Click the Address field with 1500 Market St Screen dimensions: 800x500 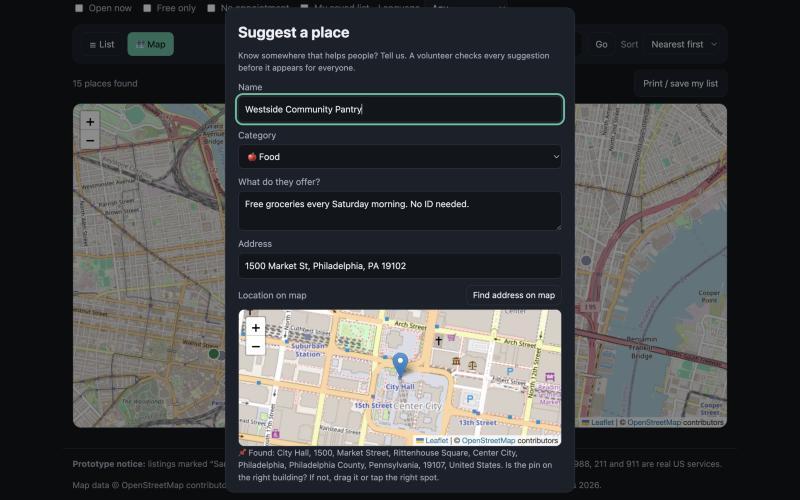pyautogui.click(x=400, y=266)
